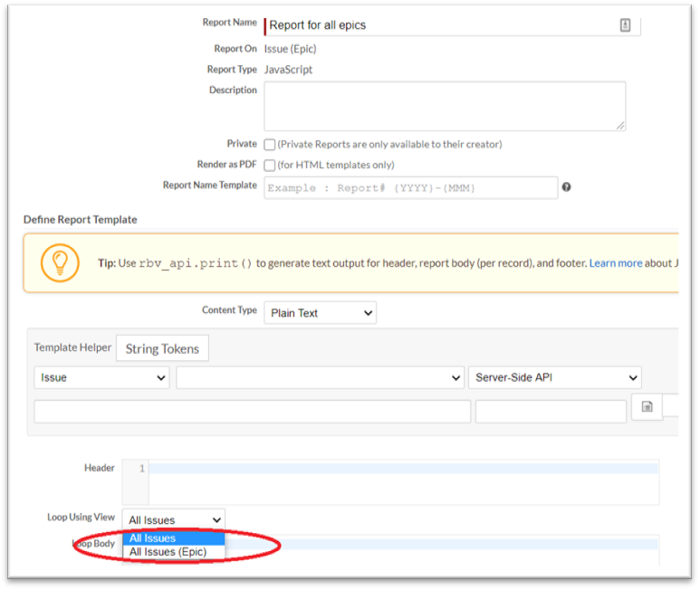The width and height of the screenshot is (700, 590).
Task: Click the help icon beside Report Name Template
Action: click(x=567, y=187)
